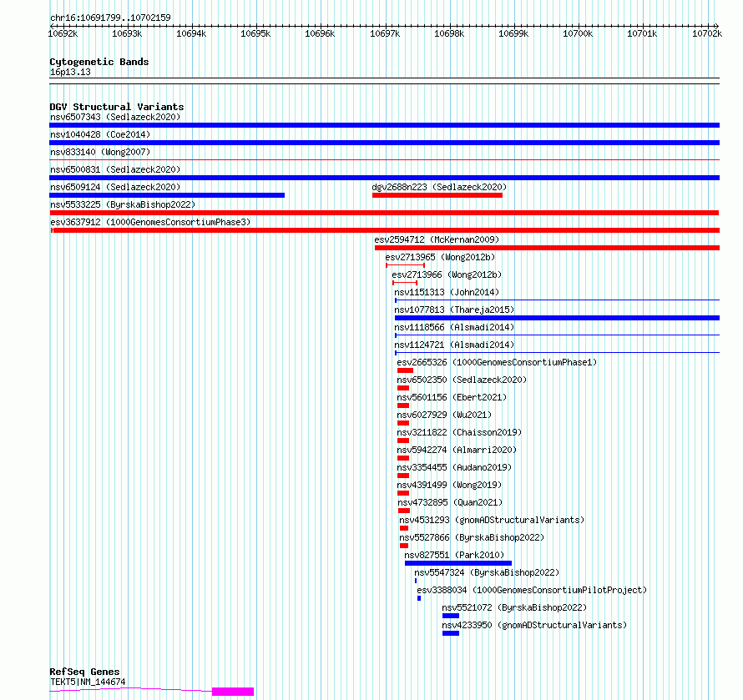This screenshot has height=700, width=743.
Task: Click nsv5521072 (ByrskaBishop2022) label
Action: pos(514,607)
